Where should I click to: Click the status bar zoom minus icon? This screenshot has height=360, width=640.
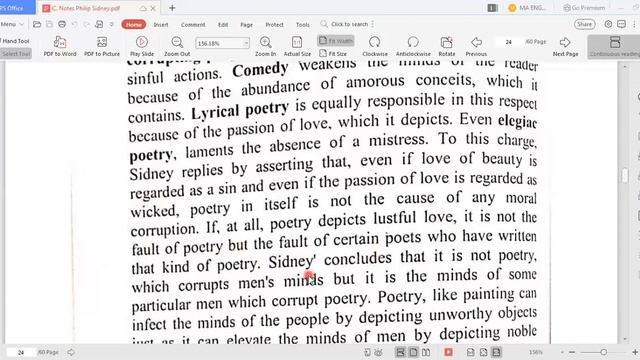point(572,352)
